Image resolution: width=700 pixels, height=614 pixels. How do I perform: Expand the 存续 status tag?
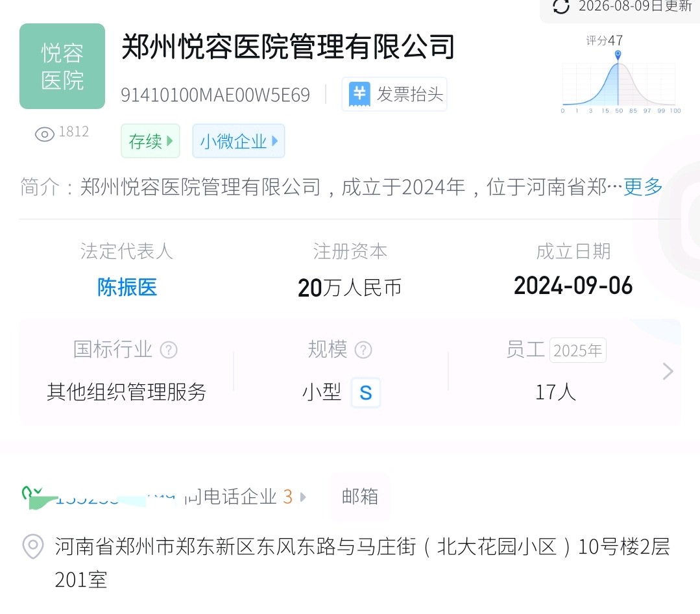pos(151,141)
